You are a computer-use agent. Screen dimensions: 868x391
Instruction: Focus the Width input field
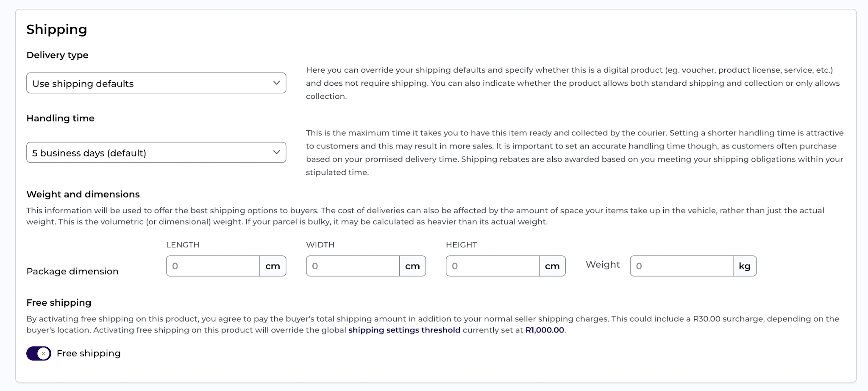(x=353, y=266)
